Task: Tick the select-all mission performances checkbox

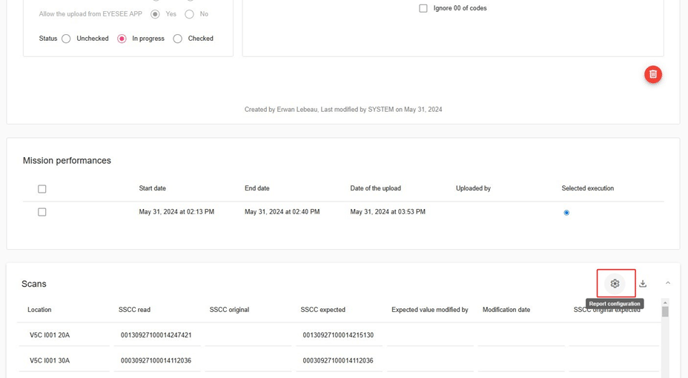Action: 42,189
